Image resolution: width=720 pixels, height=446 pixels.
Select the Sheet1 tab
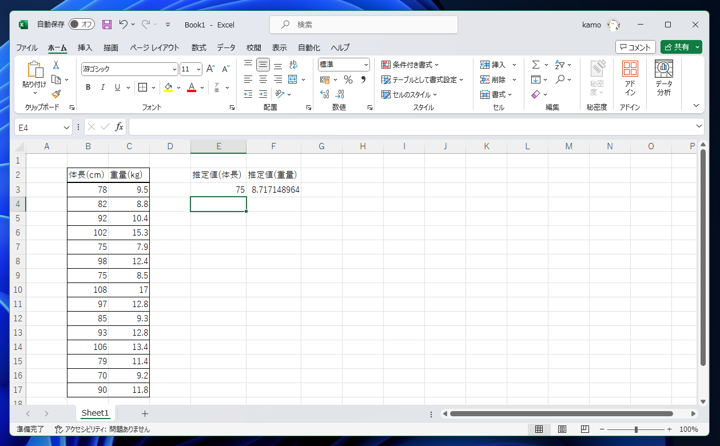(x=95, y=413)
